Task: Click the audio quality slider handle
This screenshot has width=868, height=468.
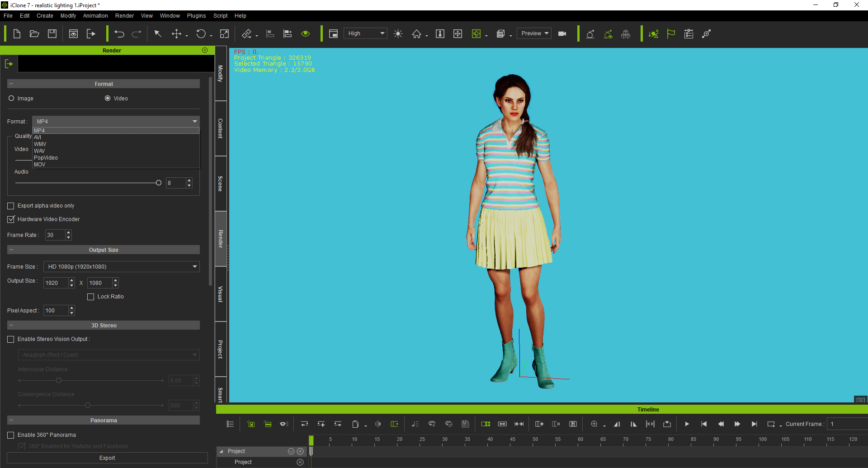Action: pos(159,183)
